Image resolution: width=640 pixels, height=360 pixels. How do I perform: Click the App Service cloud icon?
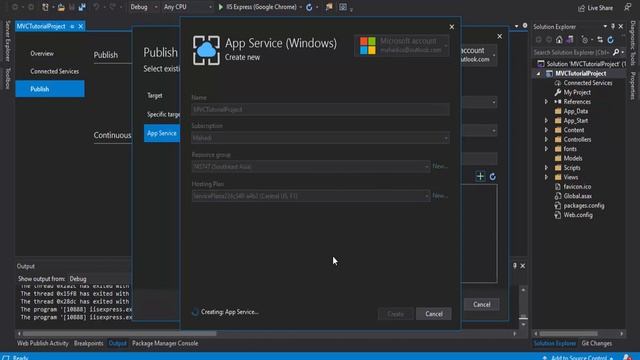pyautogui.click(x=206, y=50)
